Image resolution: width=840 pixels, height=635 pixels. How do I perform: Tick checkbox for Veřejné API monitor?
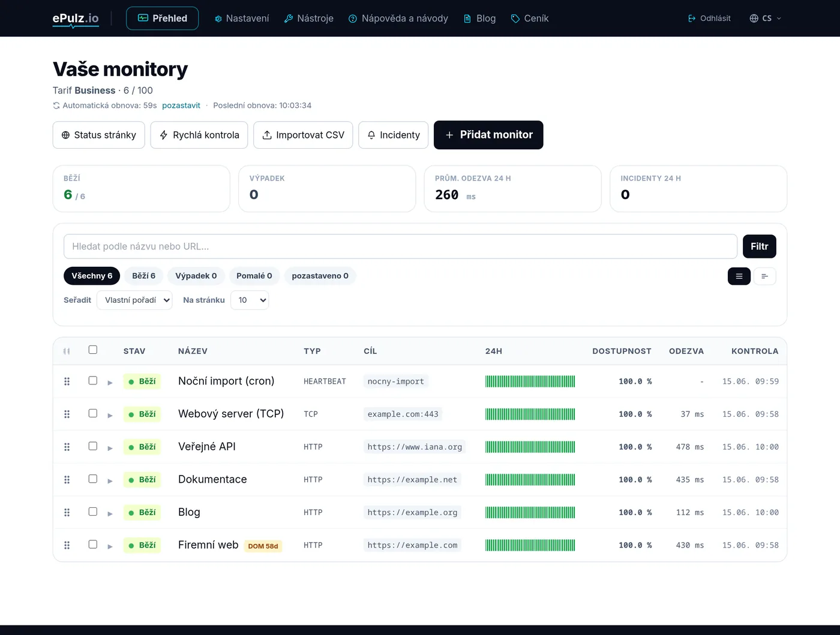[92, 446]
